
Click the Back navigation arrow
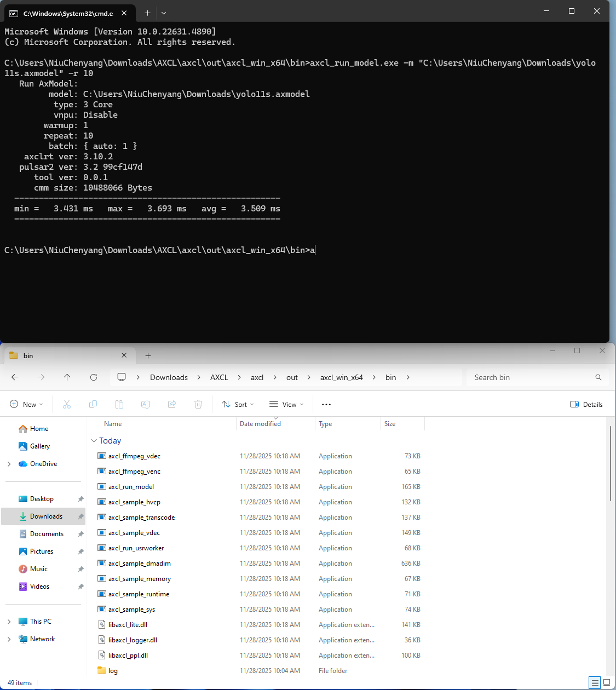pyautogui.click(x=15, y=377)
